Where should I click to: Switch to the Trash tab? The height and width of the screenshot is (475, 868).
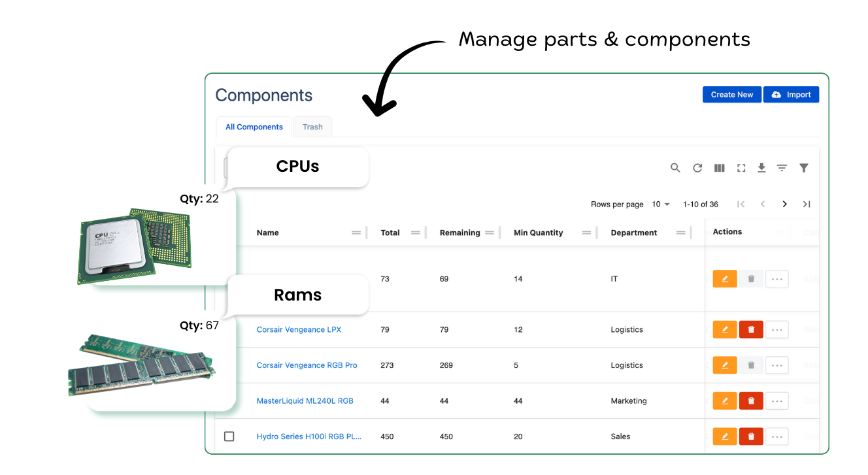click(x=312, y=127)
